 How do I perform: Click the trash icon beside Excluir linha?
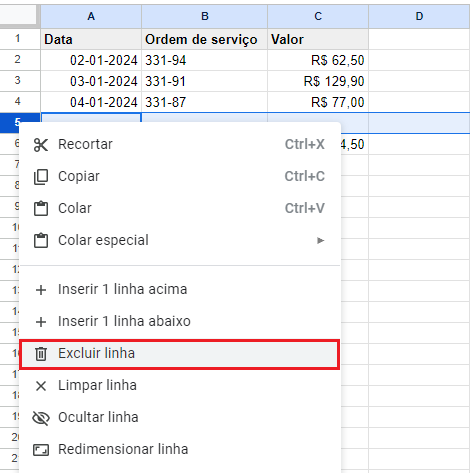pyautogui.click(x=41, y=354)
